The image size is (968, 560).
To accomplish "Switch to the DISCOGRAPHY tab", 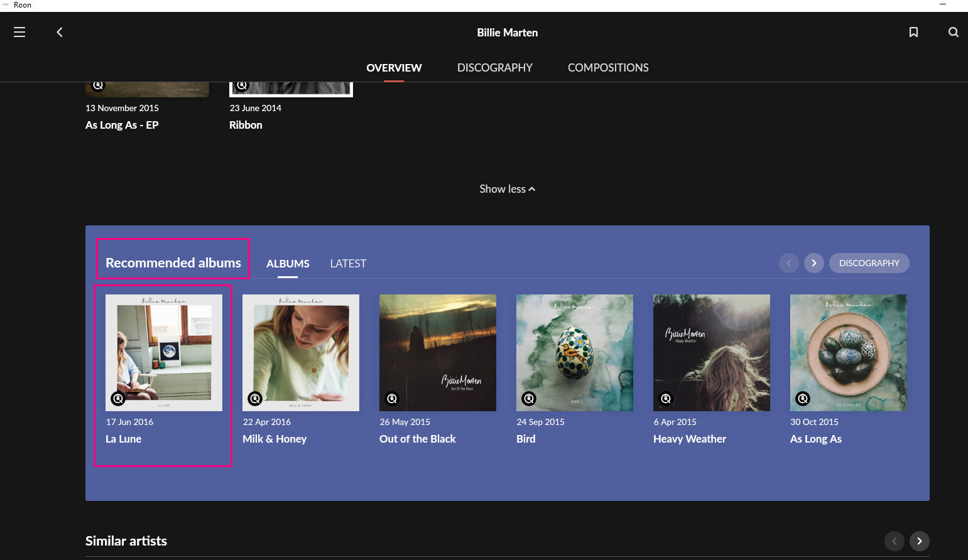I will pyautogui.click(x=495, y=67).
